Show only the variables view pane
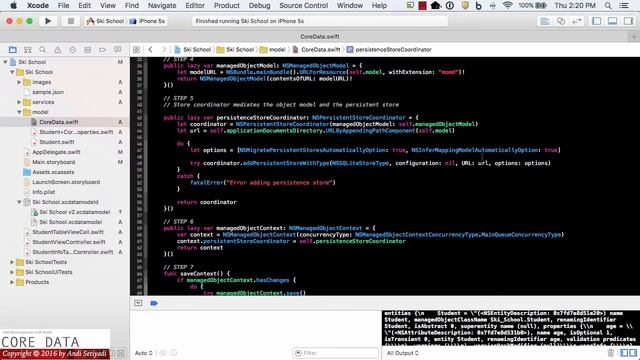The height and width of the screenshot is (360, 640). (x=624, y=353)
